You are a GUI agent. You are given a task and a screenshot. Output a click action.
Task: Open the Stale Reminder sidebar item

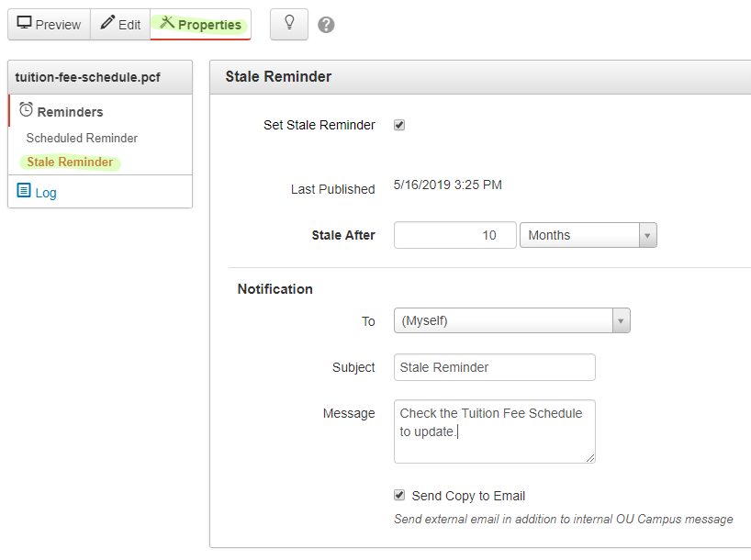pos(70,162)
